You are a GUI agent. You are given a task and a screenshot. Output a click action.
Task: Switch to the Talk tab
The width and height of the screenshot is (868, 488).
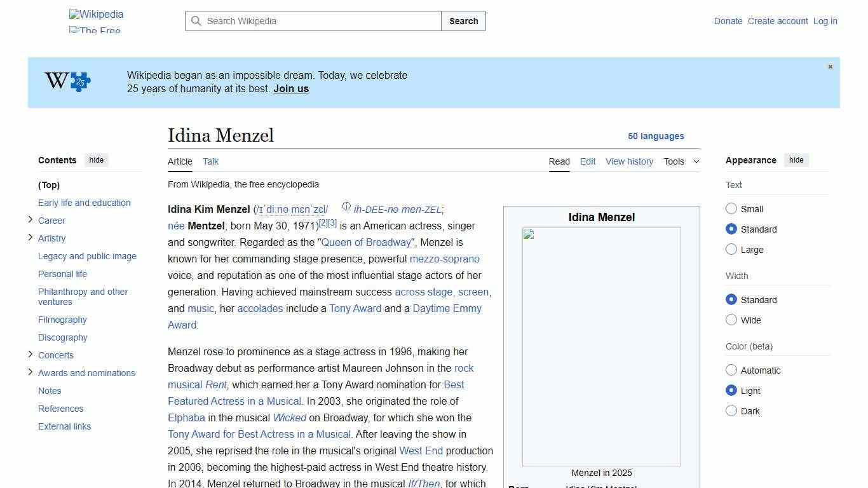[x=210, y=161]
